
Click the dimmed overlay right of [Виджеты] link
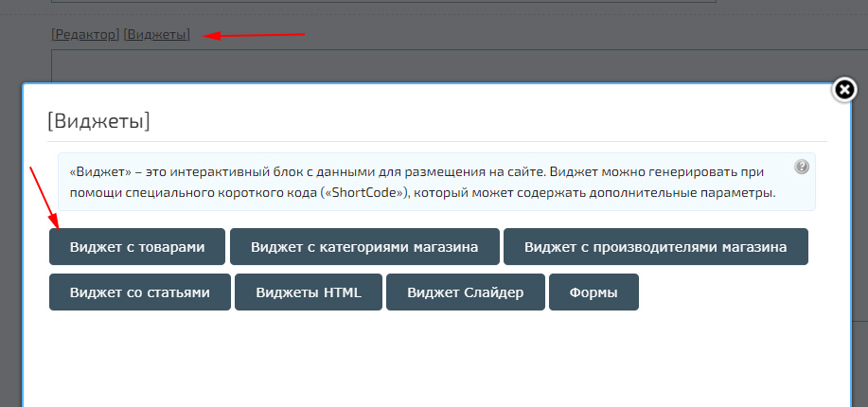coord(568,35)
